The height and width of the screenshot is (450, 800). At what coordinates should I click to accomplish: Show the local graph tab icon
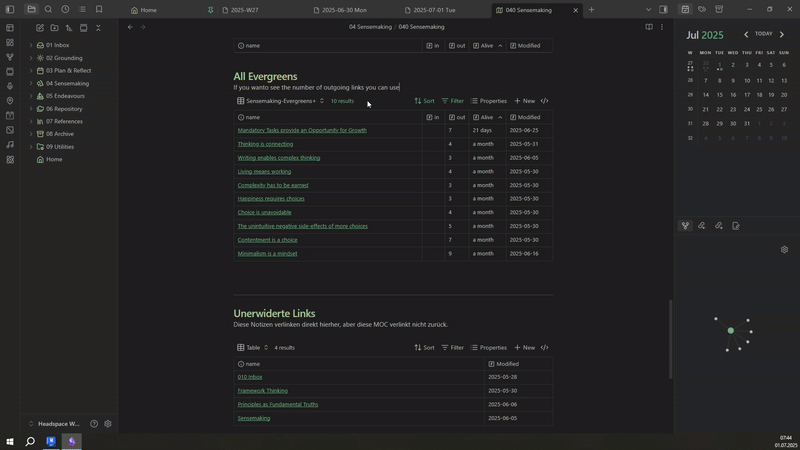point(685,226)
